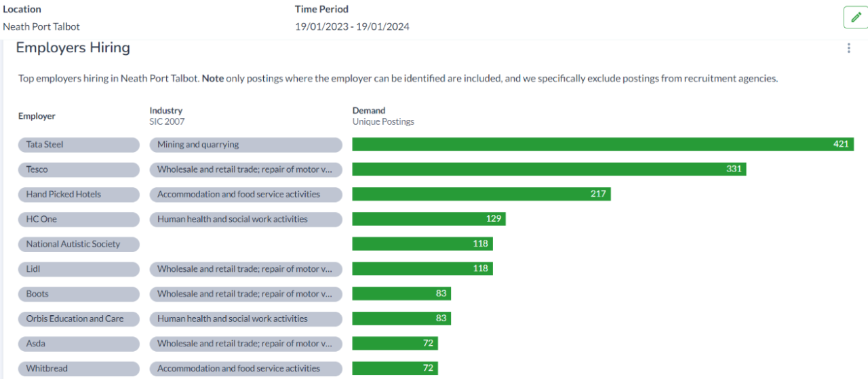Click the Orbis Education and Care tag

79,319
